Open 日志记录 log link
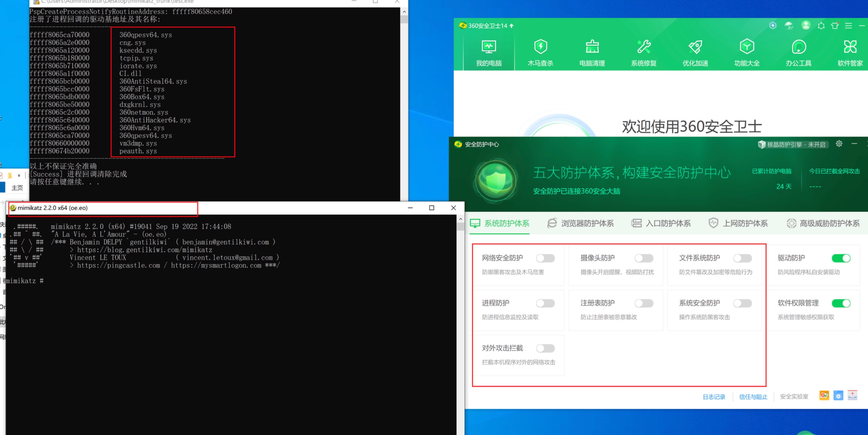This screenshot has height=435, width=868. pyautogui.click(x=714, y=397)
